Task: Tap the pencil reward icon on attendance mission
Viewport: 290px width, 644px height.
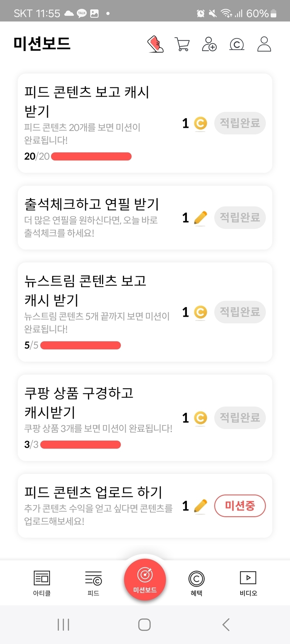Action: [x=200, y=218]
